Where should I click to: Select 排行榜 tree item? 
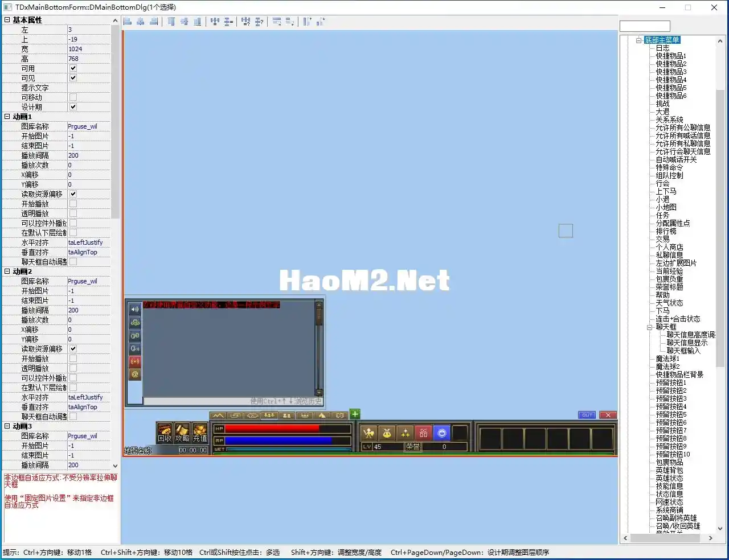pyautogui.click(x=666, y=231)
